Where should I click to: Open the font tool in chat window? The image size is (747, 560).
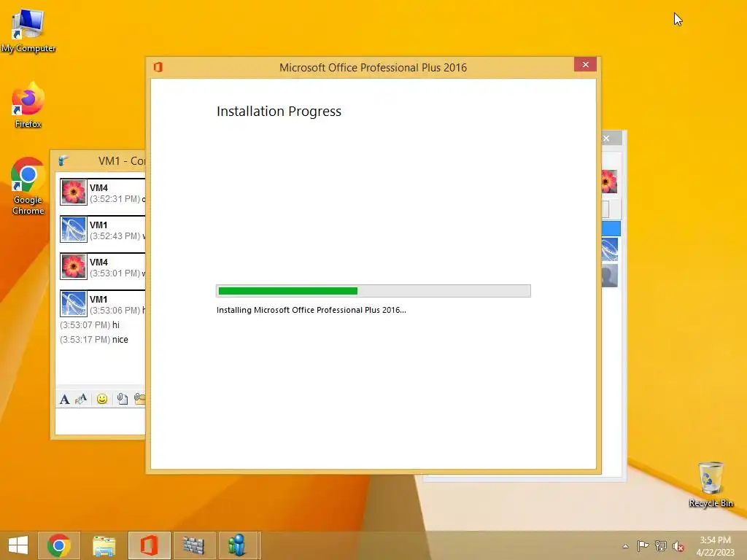coord(65,399)
